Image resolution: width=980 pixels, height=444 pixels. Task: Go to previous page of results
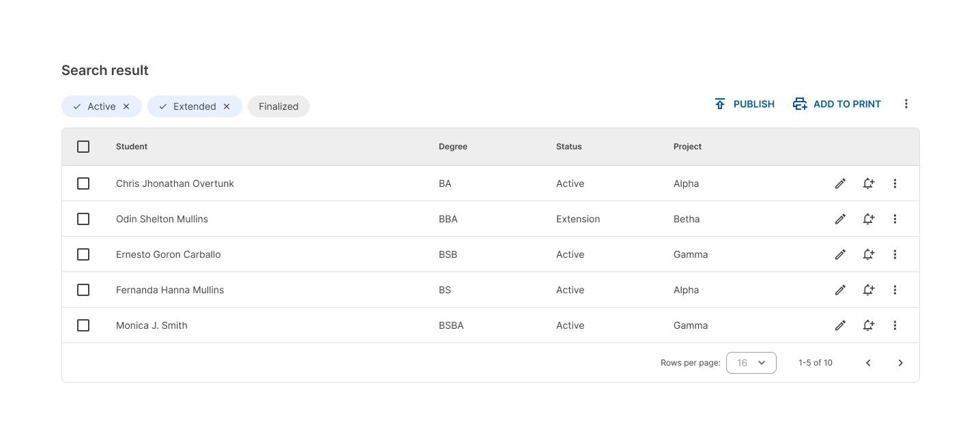click(868, 363)
